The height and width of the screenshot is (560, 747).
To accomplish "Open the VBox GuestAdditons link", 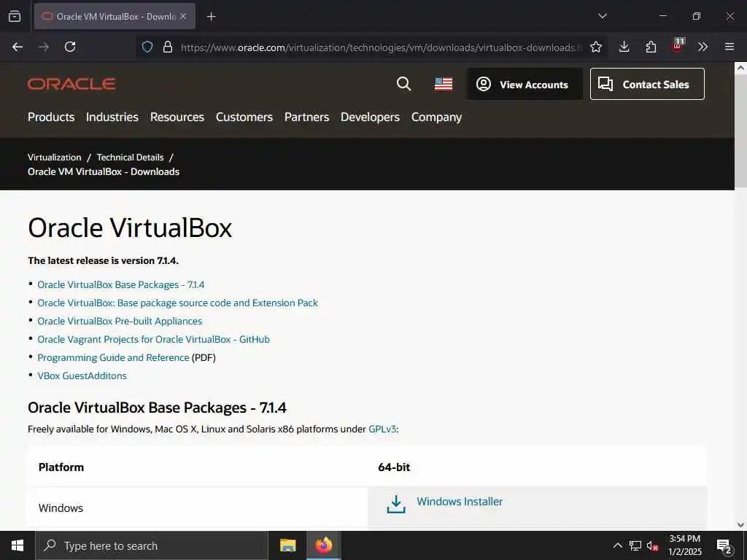I will tap(82, 376).
